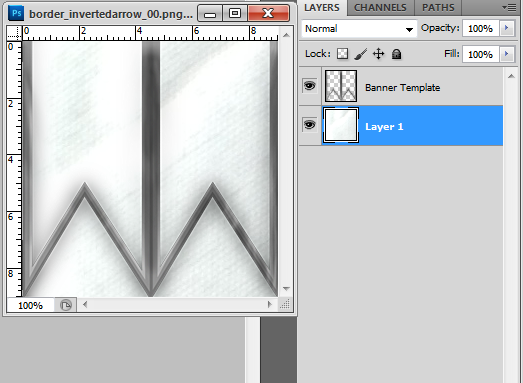The width and height of the screenshot is (523, 383).
Task: Select the Banner Template layer name
Action: click(403, 87)
